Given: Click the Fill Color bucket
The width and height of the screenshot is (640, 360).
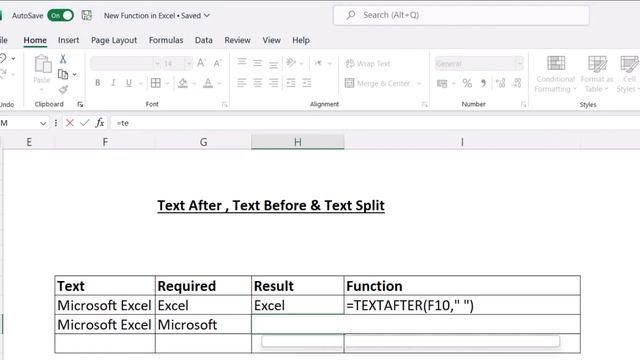Looking at the screenshot, I should click(x=183, y=83).
